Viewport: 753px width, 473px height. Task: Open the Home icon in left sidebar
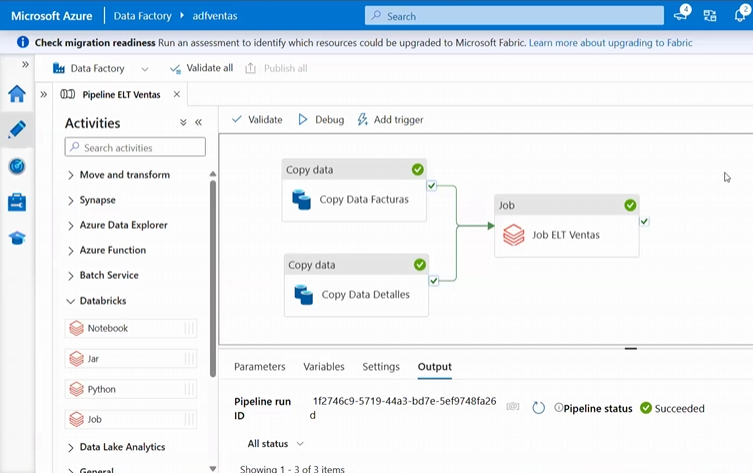coord(16,94)
